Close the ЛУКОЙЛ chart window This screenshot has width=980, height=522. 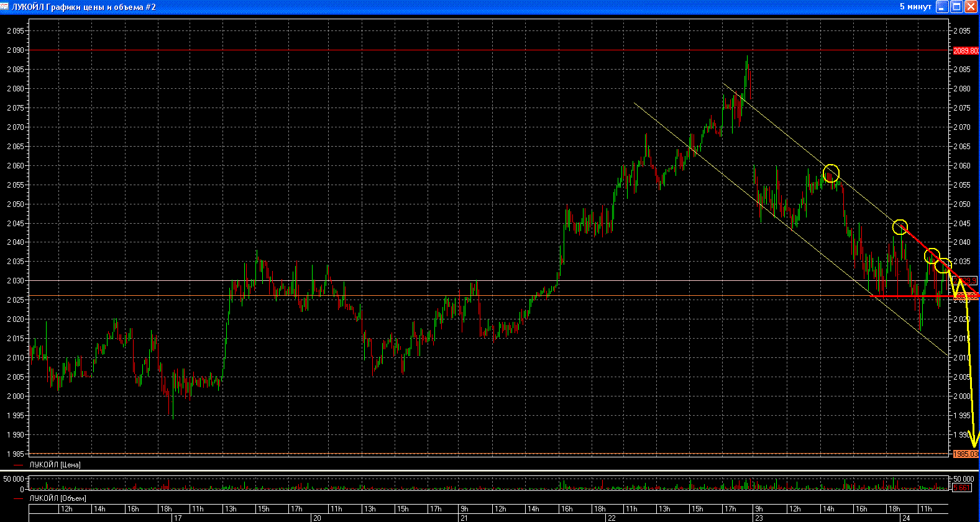coord(971,7)
